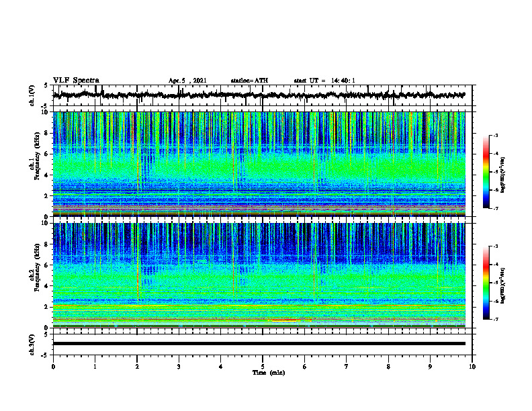532x411 pixels.
Task: Click the date text "Apr. 5 , 2021"
Action: click(x=187, y=81)
